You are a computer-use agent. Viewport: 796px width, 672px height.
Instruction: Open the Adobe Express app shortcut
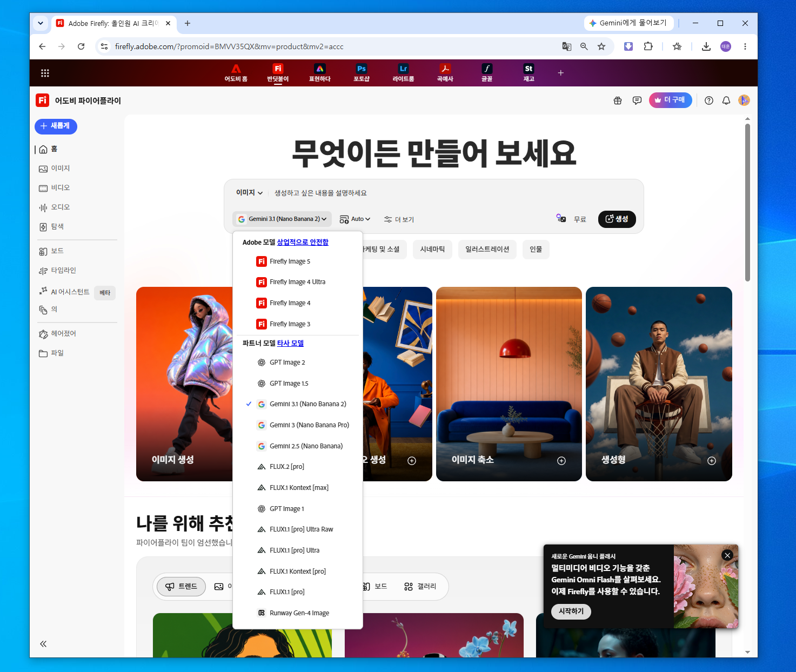tap(320, 73)
